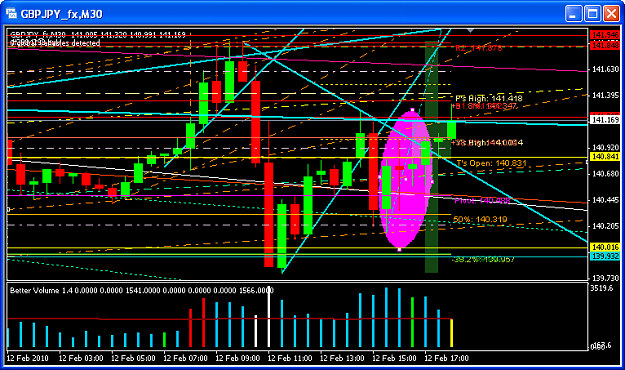Click the -38.2% Fibonacci level label
The height and width of the screenshot is (370, 625).
click(483, 260)
